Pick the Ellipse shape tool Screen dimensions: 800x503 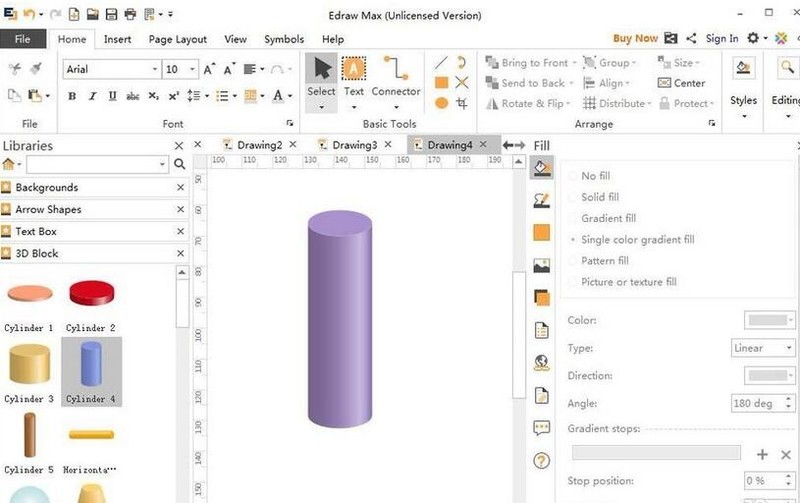tap(441, 103)
